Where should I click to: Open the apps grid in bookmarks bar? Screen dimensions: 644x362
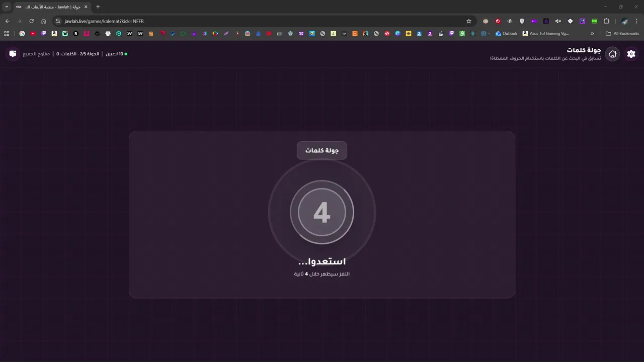(7, 34)
